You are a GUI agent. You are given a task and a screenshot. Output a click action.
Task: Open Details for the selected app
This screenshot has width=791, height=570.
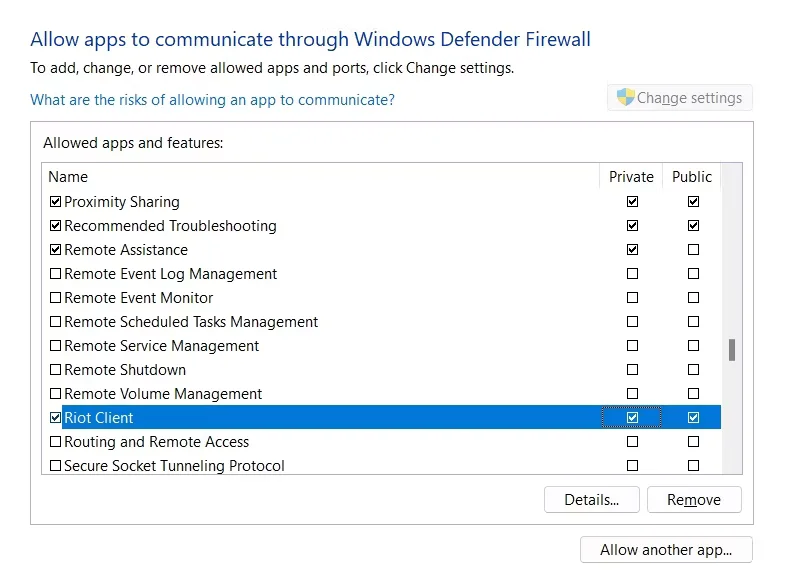point(592,500)
